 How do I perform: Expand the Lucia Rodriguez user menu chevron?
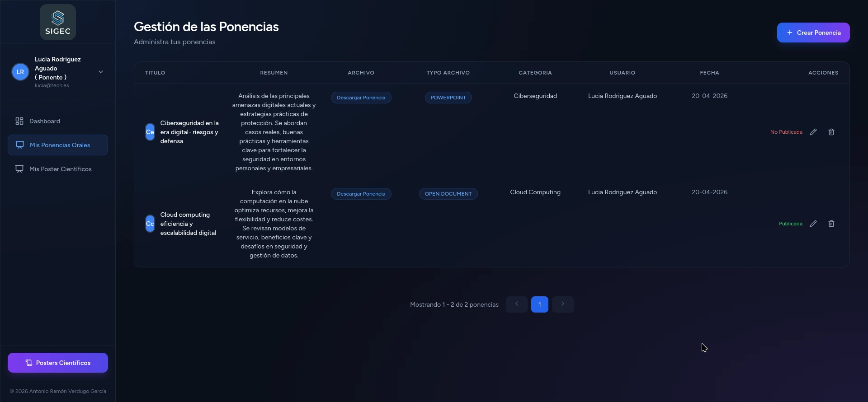coord(101,72)
